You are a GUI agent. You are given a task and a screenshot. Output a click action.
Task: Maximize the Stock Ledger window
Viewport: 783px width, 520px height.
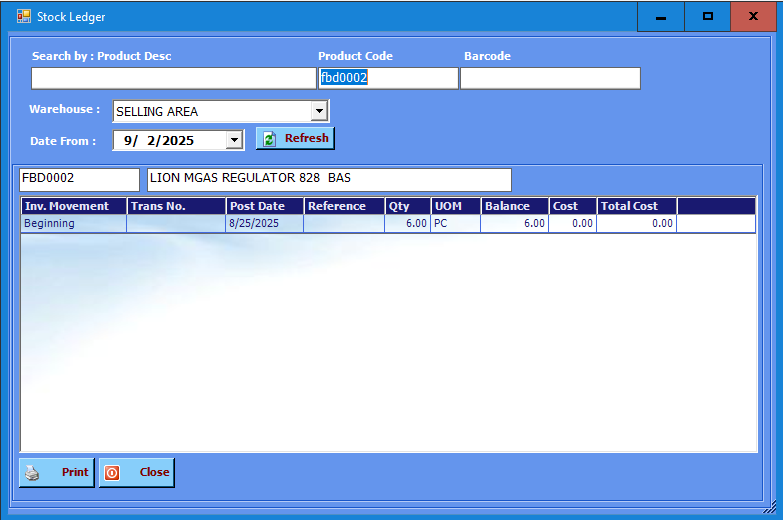tap(708, 17)
